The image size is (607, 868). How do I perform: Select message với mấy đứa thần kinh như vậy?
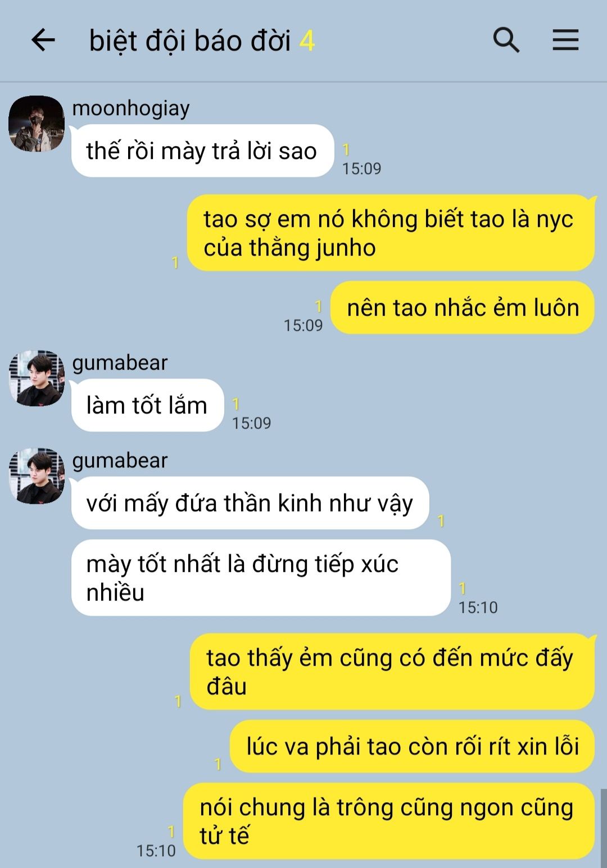(x=250, y=503)
